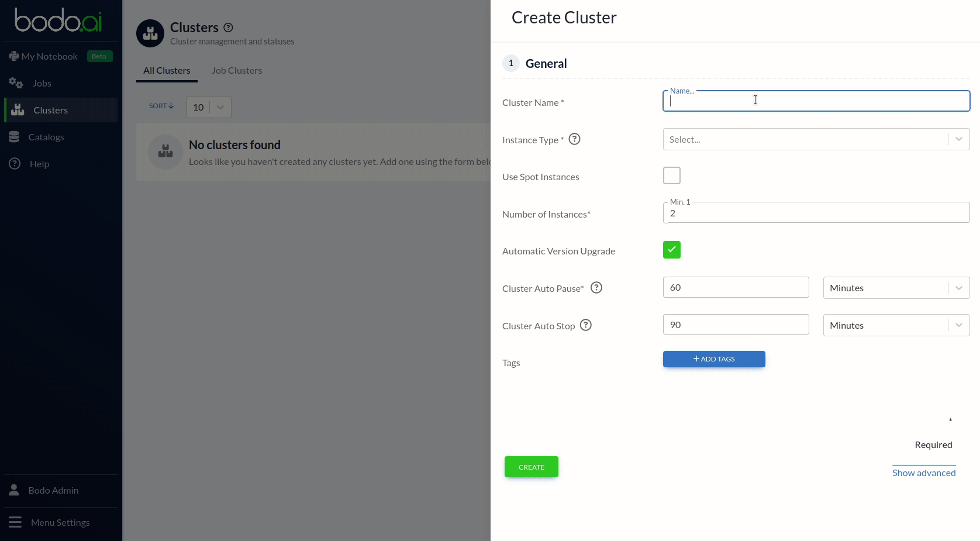
Task: Switch to the Job Clusters tab
Action: pos(236,70)
